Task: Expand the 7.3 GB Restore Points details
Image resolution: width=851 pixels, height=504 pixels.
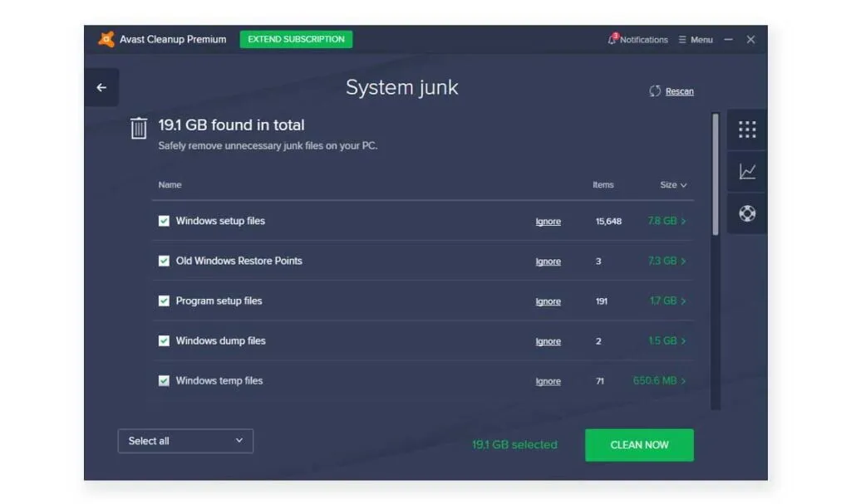Action: pyautogui.click(x=667, y=261)
